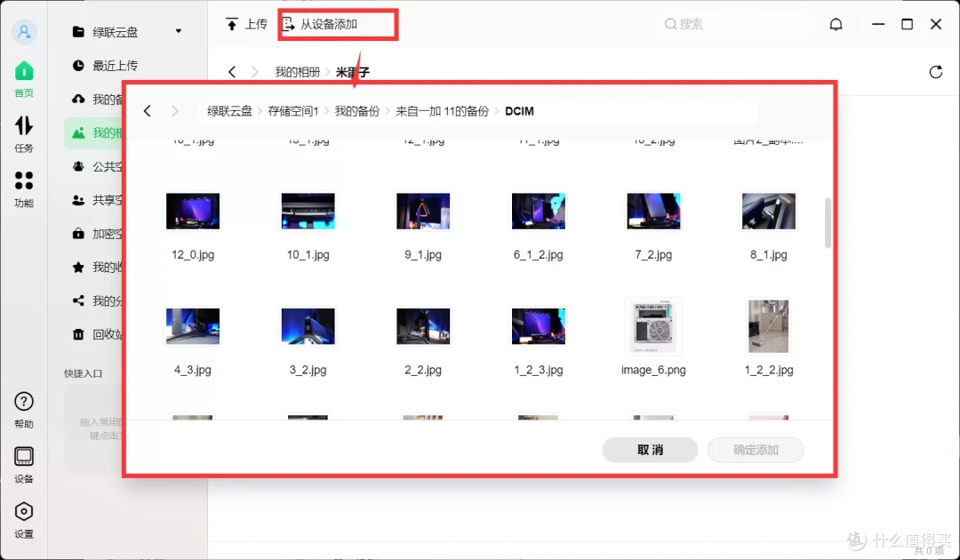The height and width of the screenshot is (560, 960).
Task: Select the 2_2.jpg thumbnail
Action: 423,326
